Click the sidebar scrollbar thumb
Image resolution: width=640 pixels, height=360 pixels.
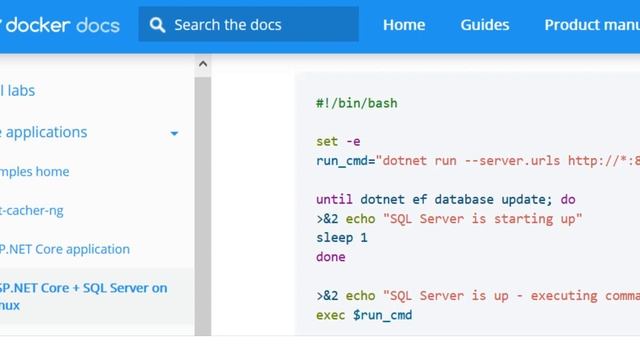[203, 207]
